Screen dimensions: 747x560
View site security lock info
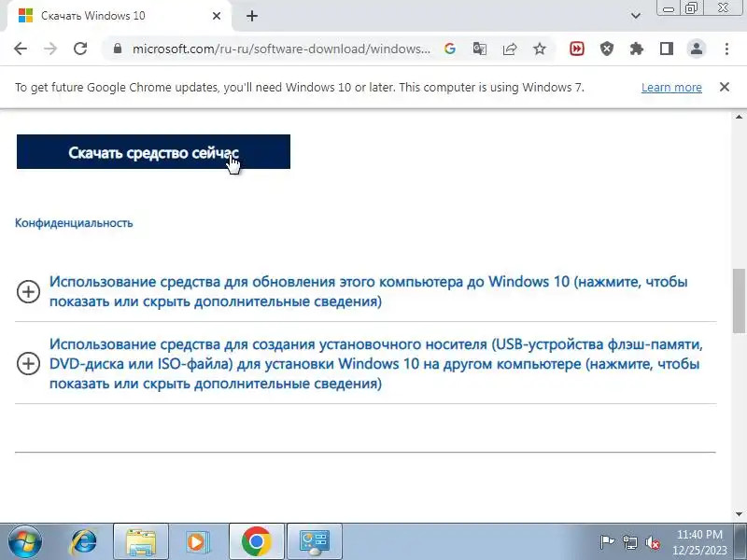pyautogui.click(x=118, y=49)
